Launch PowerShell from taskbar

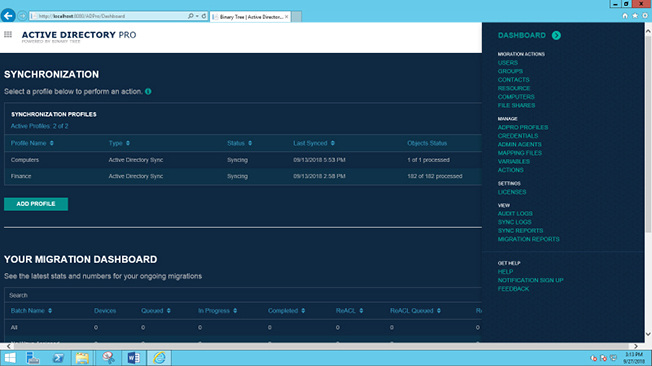click(58, 358)
